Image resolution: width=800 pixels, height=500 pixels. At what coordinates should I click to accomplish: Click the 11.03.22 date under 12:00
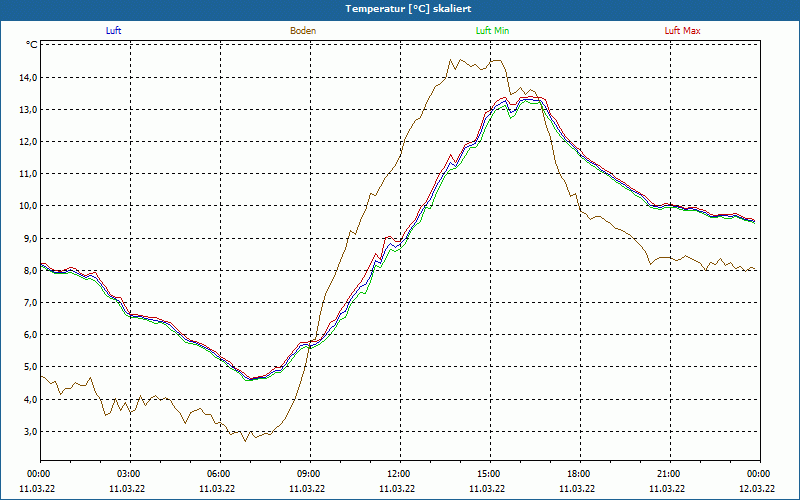[x=397, y=488]
